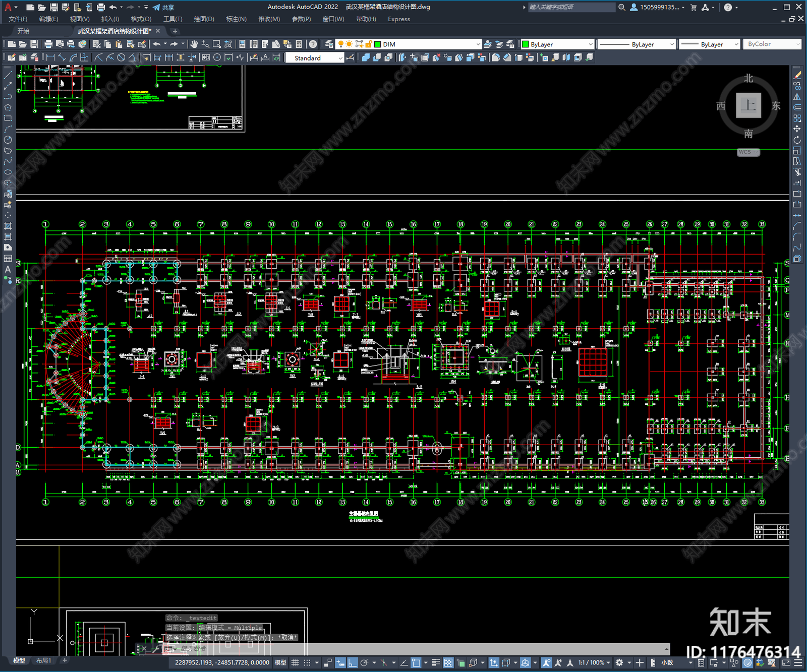Click the Center Mark tool
The height and width of the screenshot is (672, 807).
[x=217, y=57]
